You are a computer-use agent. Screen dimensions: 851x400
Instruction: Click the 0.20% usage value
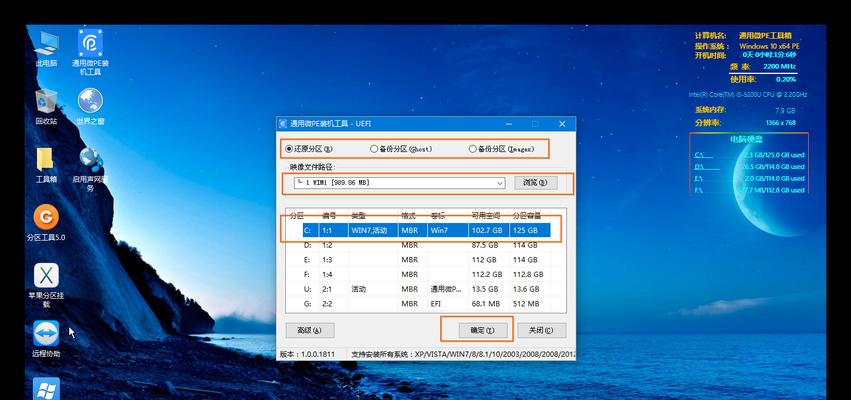(x=786, y=79)
